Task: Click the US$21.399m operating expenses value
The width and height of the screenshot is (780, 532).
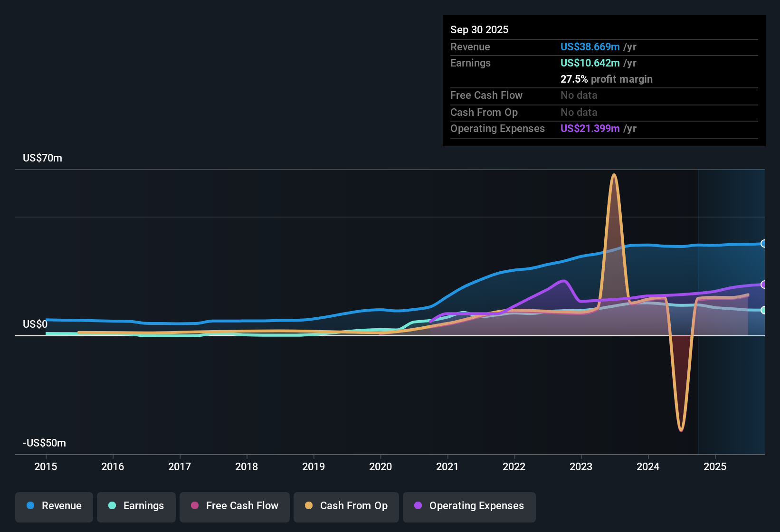Action: tap(590, 128)
